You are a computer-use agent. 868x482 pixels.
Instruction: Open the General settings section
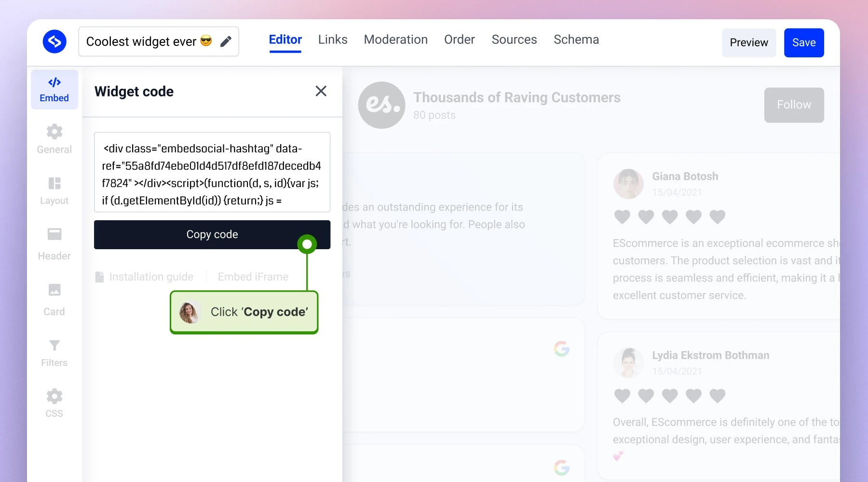[54, 139]
